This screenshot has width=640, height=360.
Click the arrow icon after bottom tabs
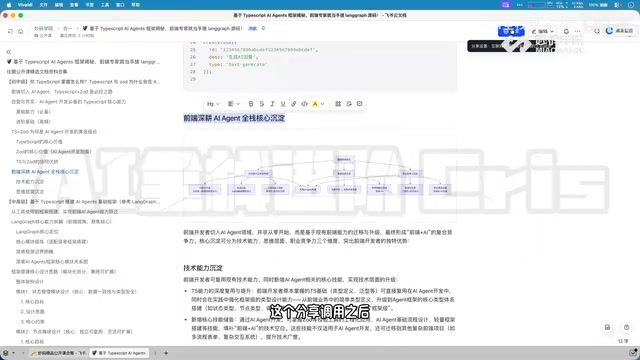tap(155, 353)
